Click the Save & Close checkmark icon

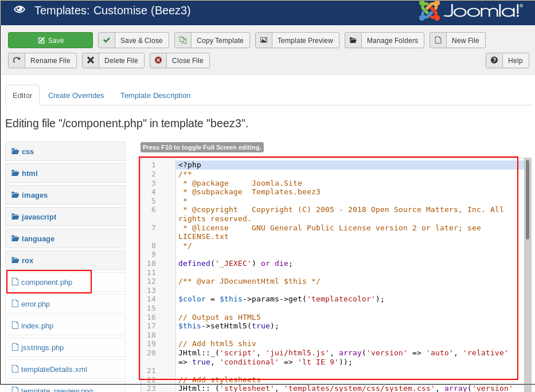pos(107,40)
